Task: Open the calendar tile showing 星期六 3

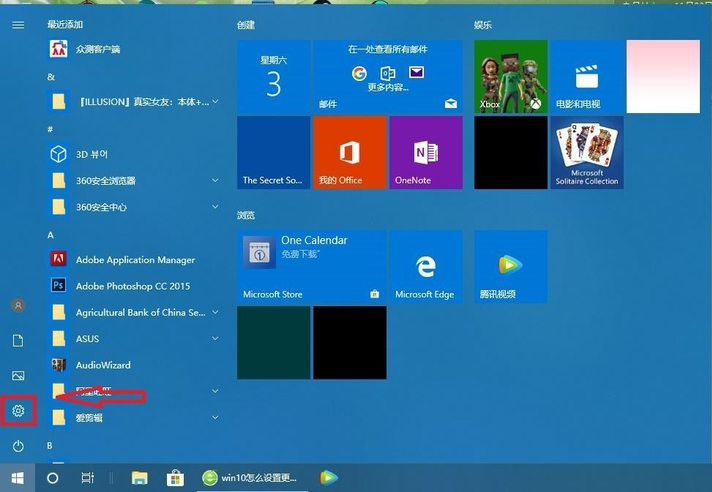Action: coord(273,76)
